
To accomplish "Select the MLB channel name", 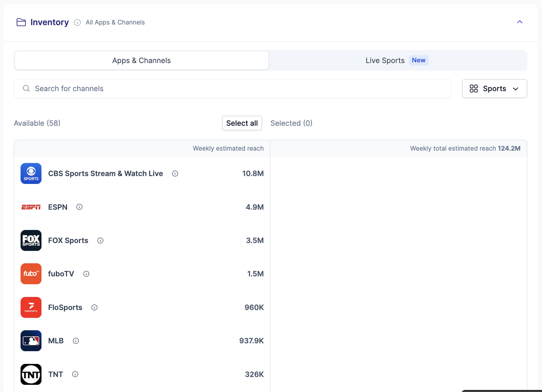I will tap(56, 341).
